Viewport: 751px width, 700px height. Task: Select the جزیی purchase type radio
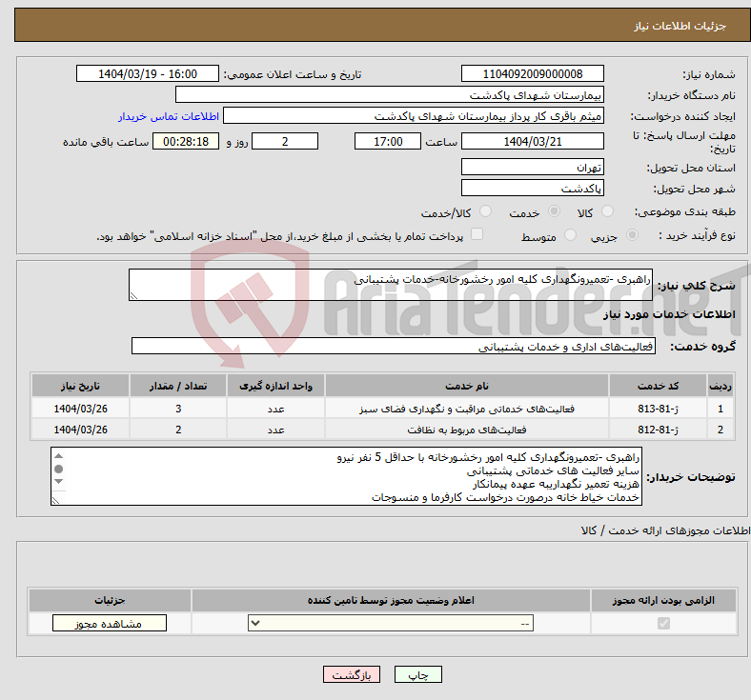(x=632, y=235)
